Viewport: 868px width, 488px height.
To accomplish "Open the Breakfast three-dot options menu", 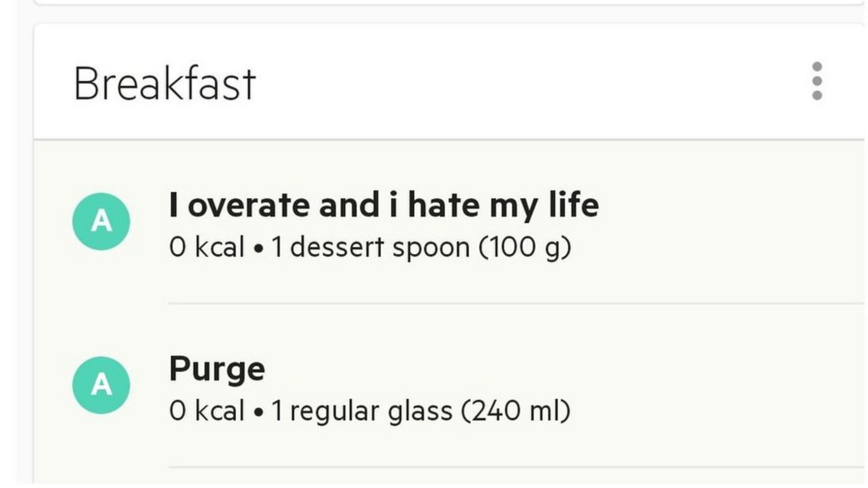I will pos(817,81).
